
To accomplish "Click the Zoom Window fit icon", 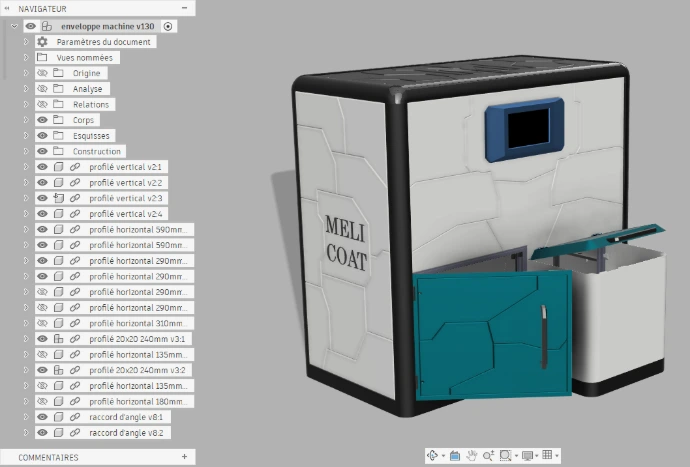I will click(506, 455).
